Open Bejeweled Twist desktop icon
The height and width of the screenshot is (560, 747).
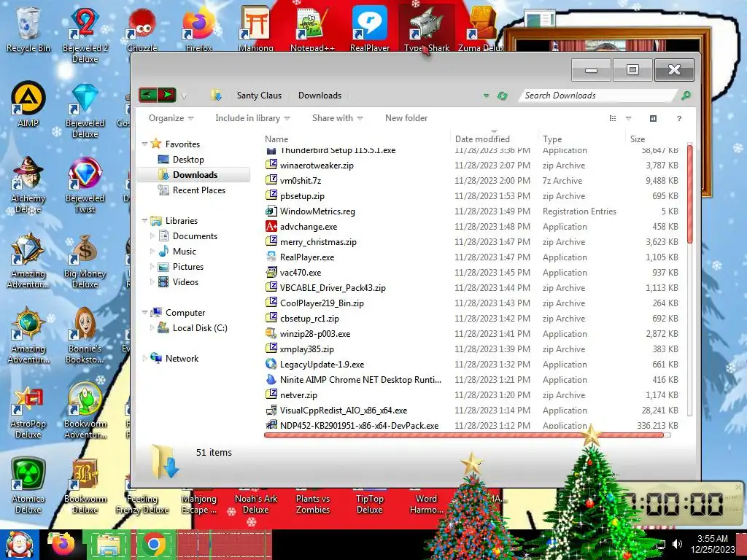point(85,184)
